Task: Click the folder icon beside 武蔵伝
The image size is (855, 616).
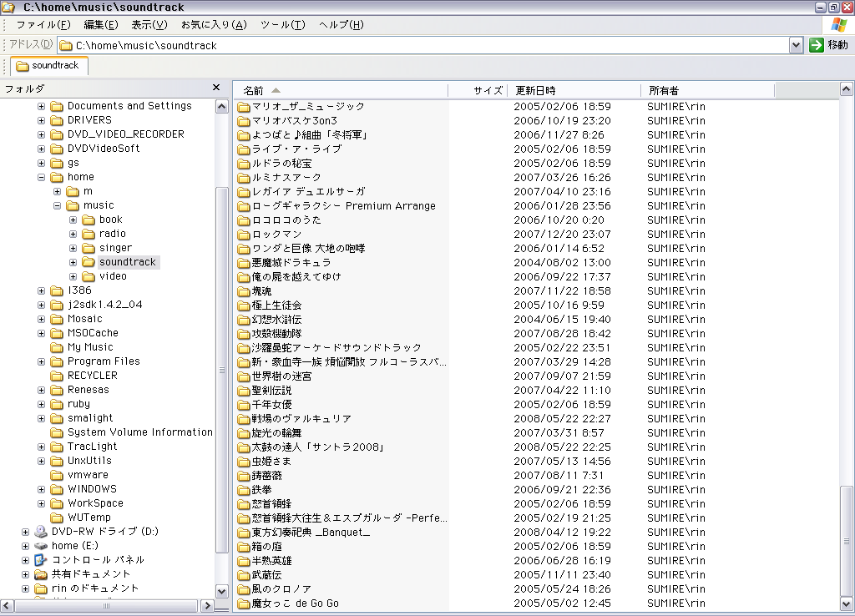Action: (x=244, y=574)
